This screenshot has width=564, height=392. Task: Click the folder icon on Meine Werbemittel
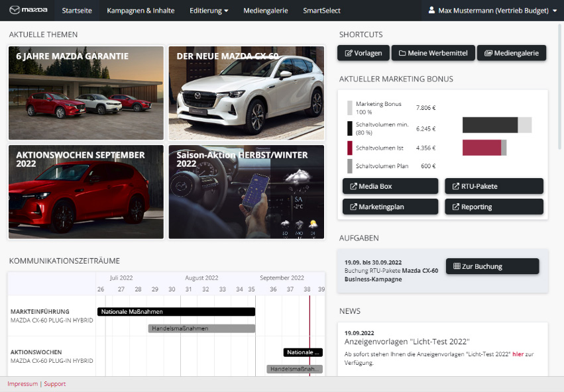(x=402, y=53)
